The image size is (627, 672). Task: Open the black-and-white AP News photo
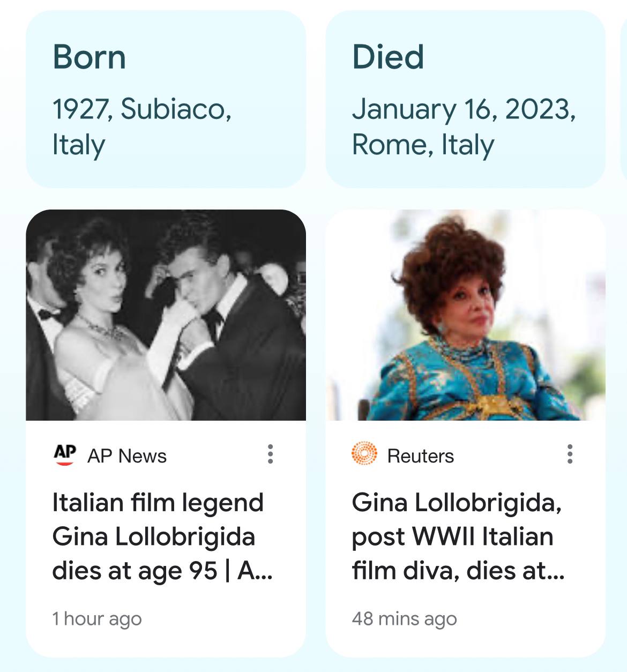pos(166,315)
